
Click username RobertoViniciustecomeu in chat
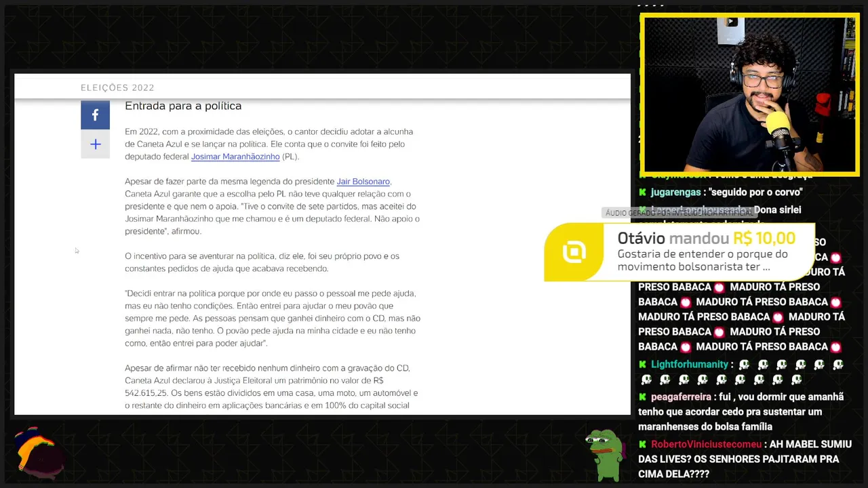(707, 445)
